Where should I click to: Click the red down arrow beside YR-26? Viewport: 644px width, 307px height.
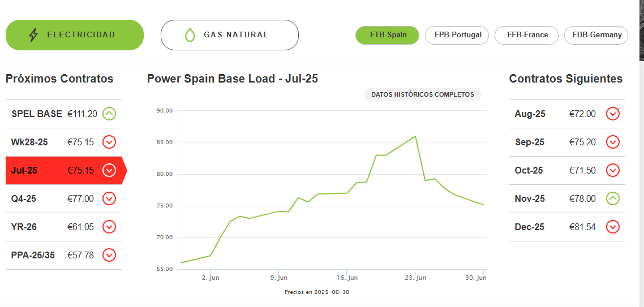click(x=109, y=227)
